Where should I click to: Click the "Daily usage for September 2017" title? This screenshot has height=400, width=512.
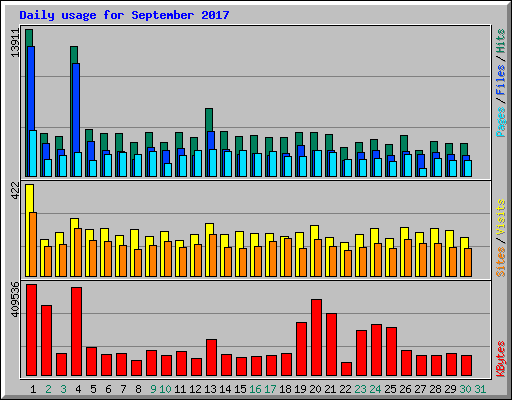click(124, 15)
